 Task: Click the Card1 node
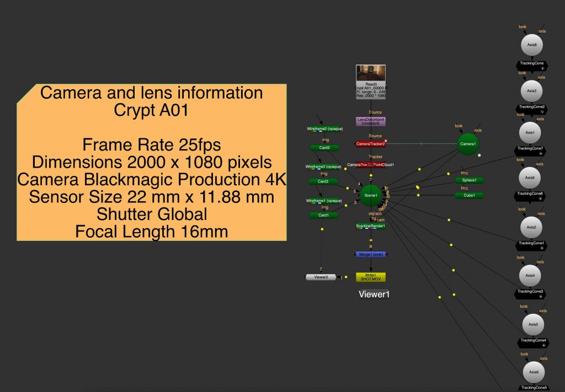(325, 215)
